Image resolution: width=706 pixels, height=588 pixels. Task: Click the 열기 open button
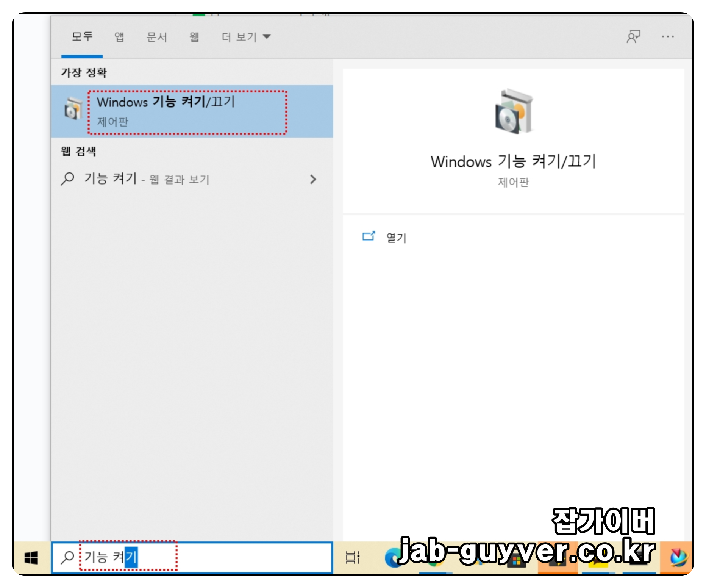point(396,238)
